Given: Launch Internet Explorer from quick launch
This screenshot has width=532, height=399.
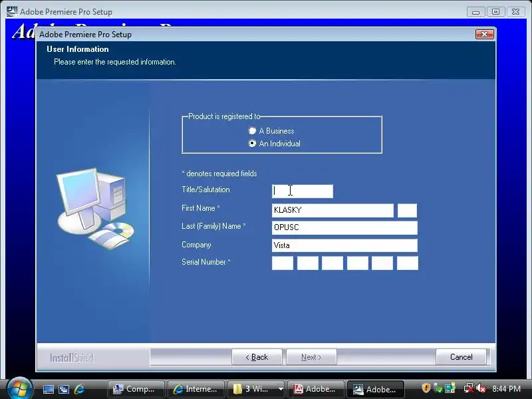Looking at the screenshot, I should click(x=79, y=389).
